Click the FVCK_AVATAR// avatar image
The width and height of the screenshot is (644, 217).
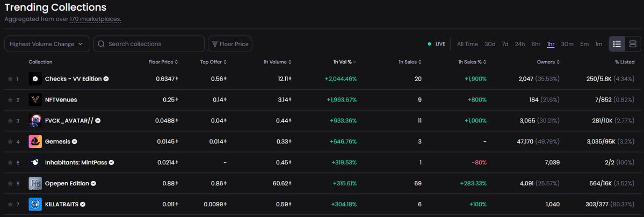click(x=35, y=121)
